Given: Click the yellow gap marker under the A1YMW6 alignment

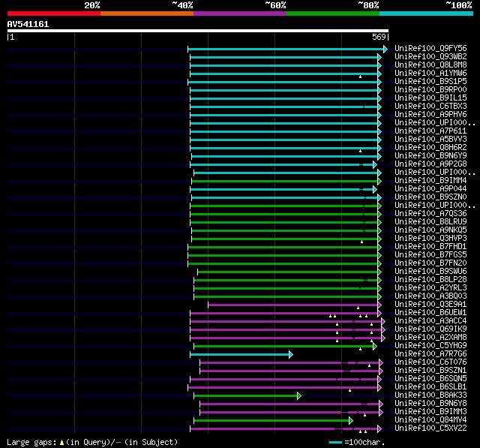Looking at the screenshot, I should [x=360, y=77].
